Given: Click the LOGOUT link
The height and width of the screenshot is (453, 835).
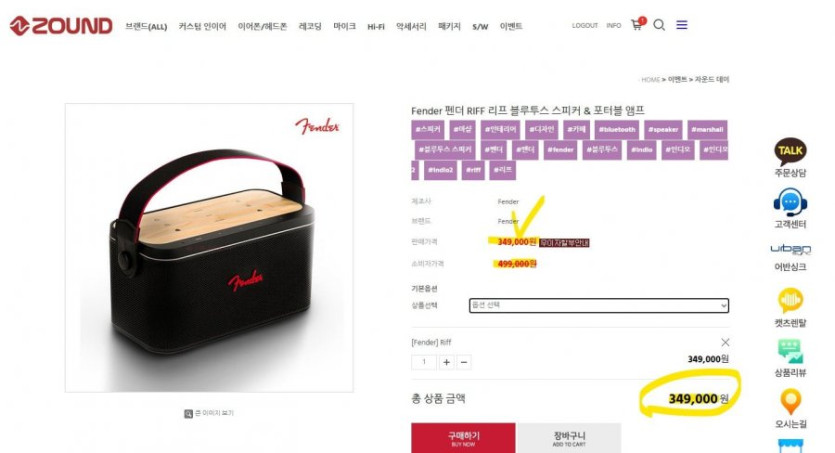Looking at the screenshot, I should click(x=585, y=26).
